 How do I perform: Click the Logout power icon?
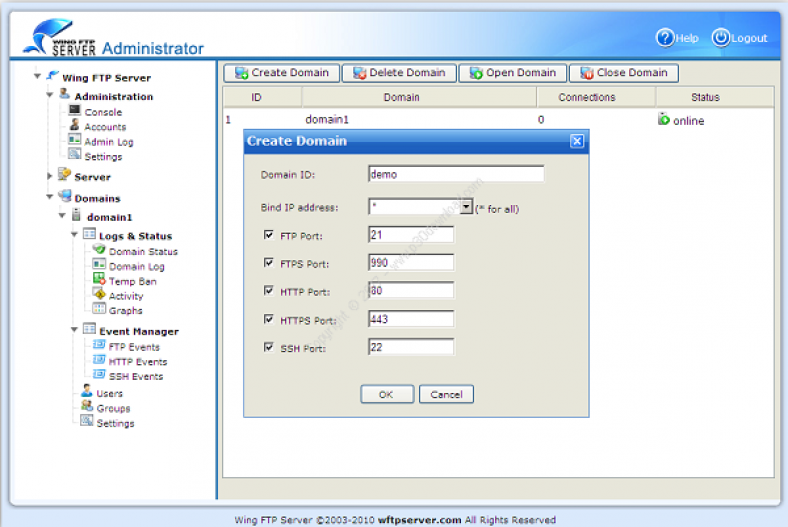721,38
